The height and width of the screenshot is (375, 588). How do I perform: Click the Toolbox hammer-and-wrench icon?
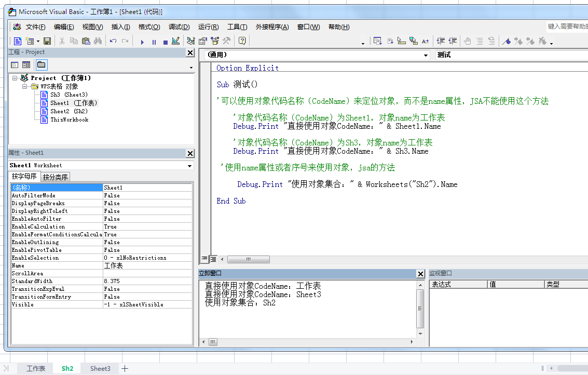226,41
